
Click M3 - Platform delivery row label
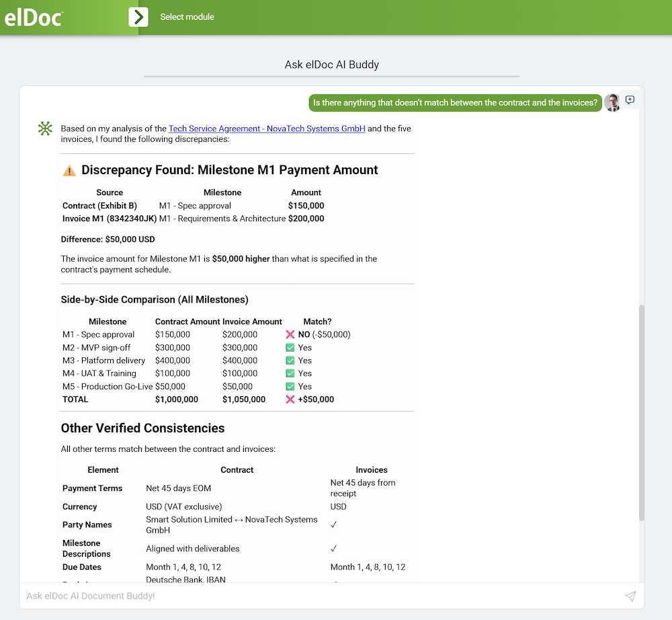103,360
